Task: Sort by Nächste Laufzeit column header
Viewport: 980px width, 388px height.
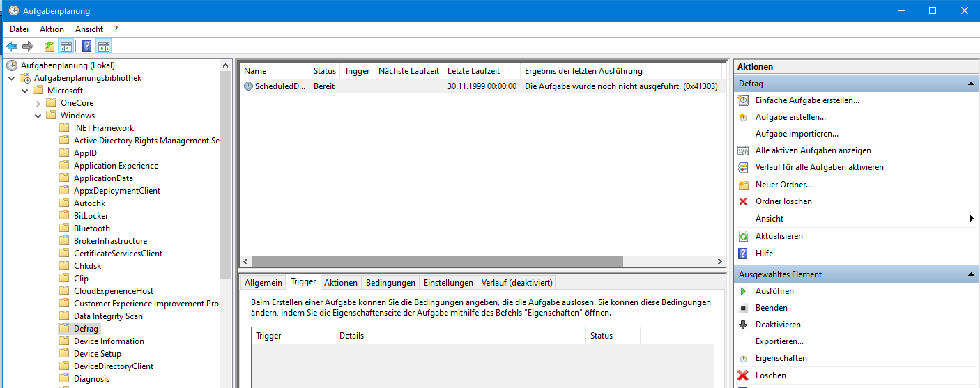Action: (409, 71)
